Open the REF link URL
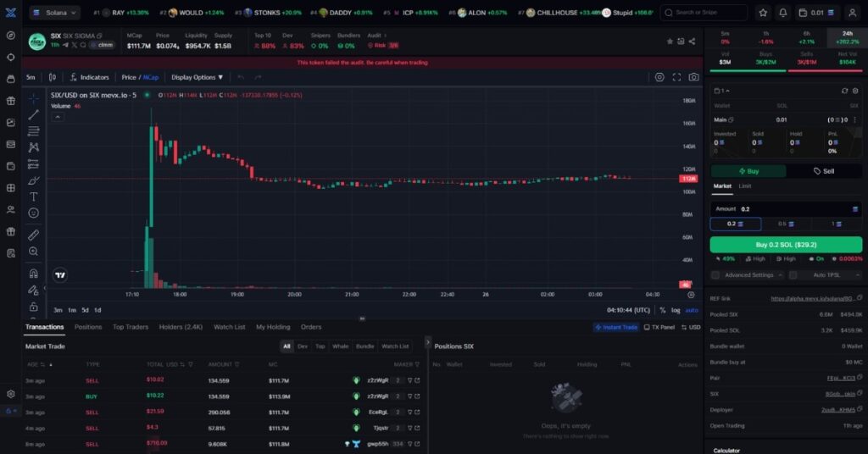 click(x=812, y=299)
